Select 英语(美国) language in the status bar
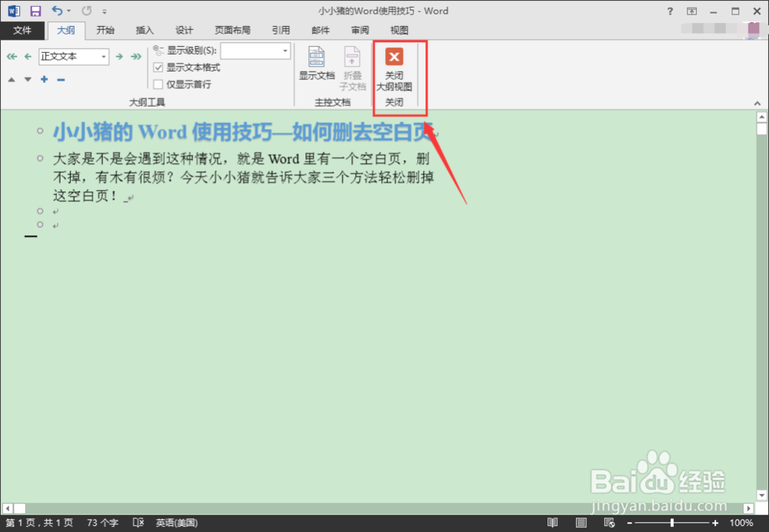The height and width of the screenshot is (532, 769). click(171, 522)
